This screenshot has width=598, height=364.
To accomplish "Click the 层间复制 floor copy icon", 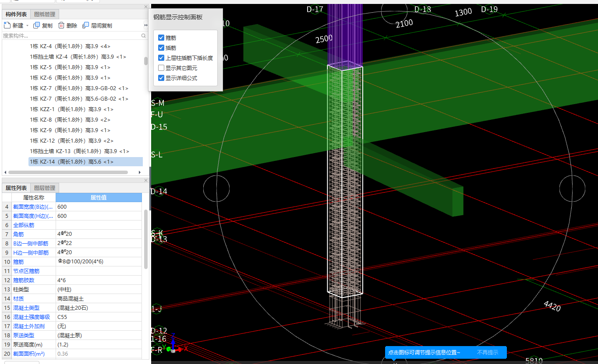I will [86, 25].
